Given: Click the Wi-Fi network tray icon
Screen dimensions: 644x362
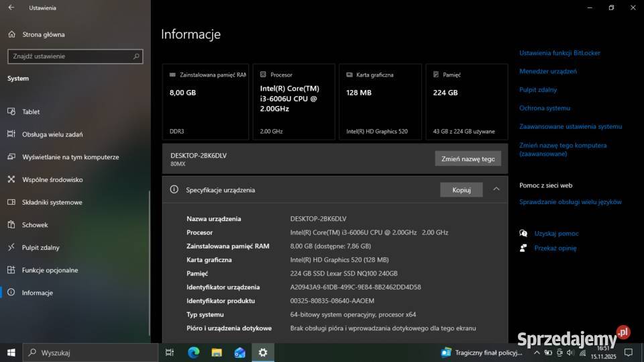Looking at the screenshot, I should 582,353.
